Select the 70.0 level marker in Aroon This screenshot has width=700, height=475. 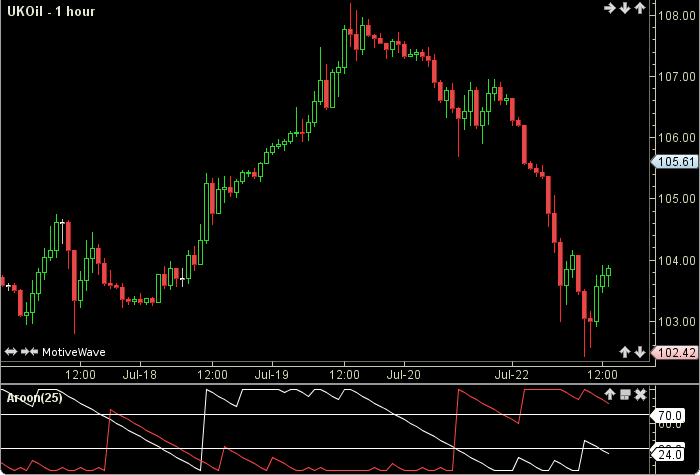pos(668,416)
